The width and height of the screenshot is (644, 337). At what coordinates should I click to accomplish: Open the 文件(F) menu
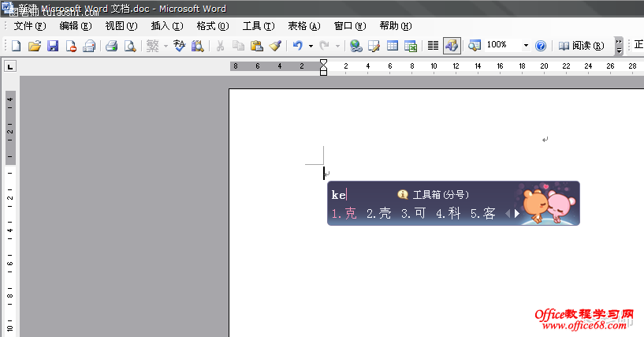30,26
